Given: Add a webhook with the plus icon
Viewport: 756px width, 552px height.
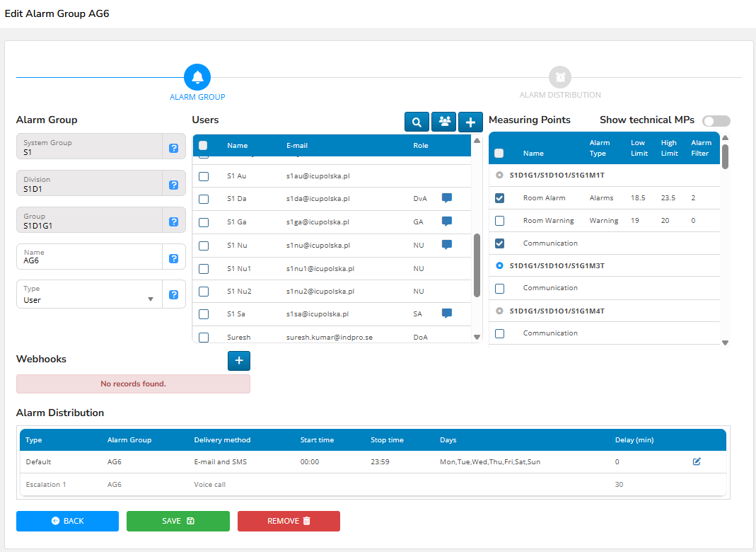Looking at the screenshot, I should (238, 361).
